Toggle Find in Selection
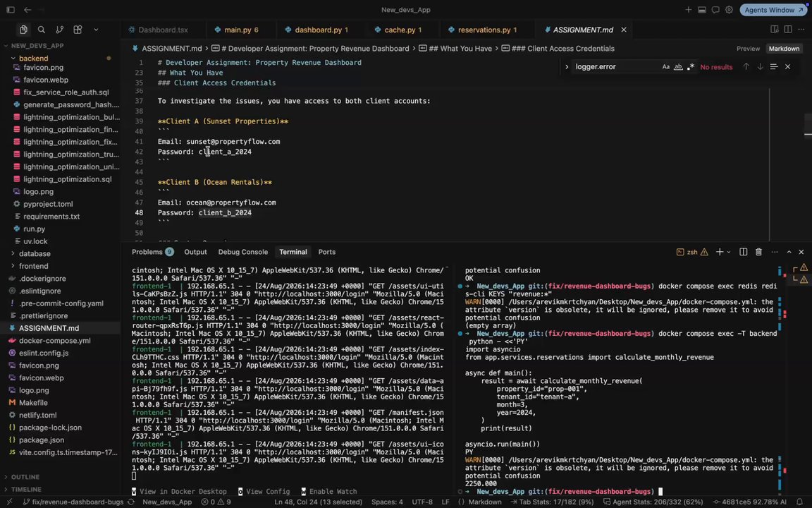Screen dimensions: 812x508 (x=774, y=67)
